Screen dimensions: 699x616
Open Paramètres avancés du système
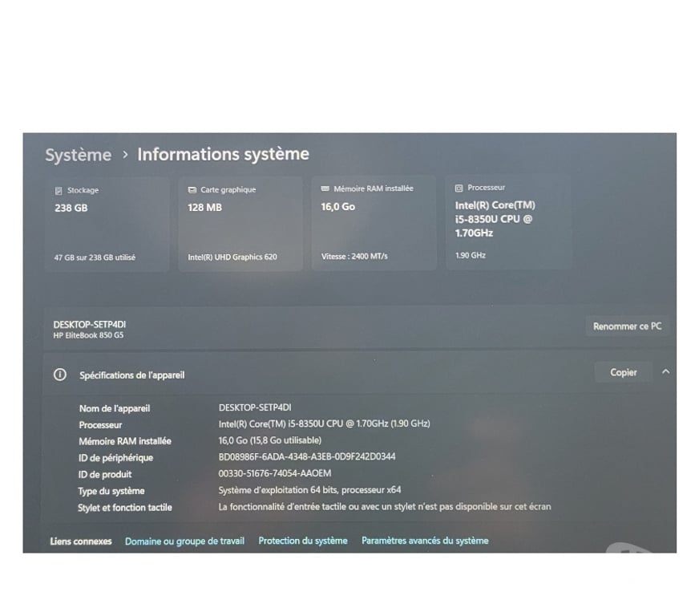425,541
